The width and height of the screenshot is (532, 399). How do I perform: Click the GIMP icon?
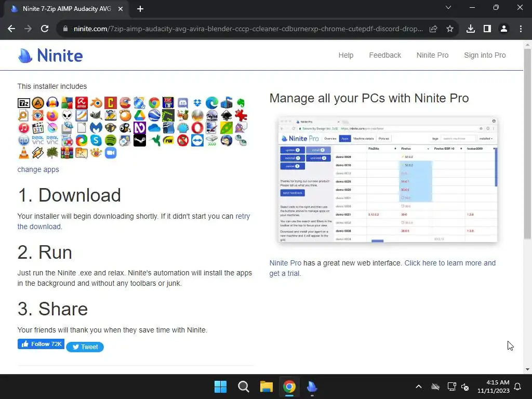(96, 116)
